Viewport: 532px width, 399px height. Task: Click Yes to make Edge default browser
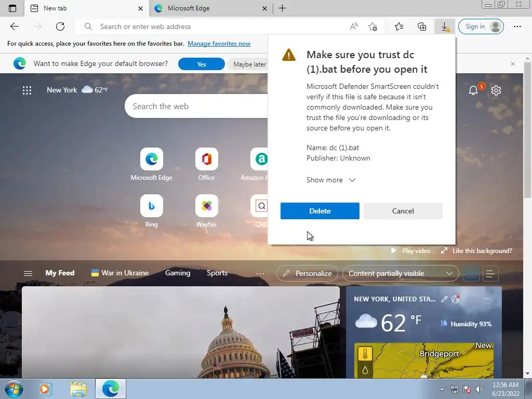202,64
